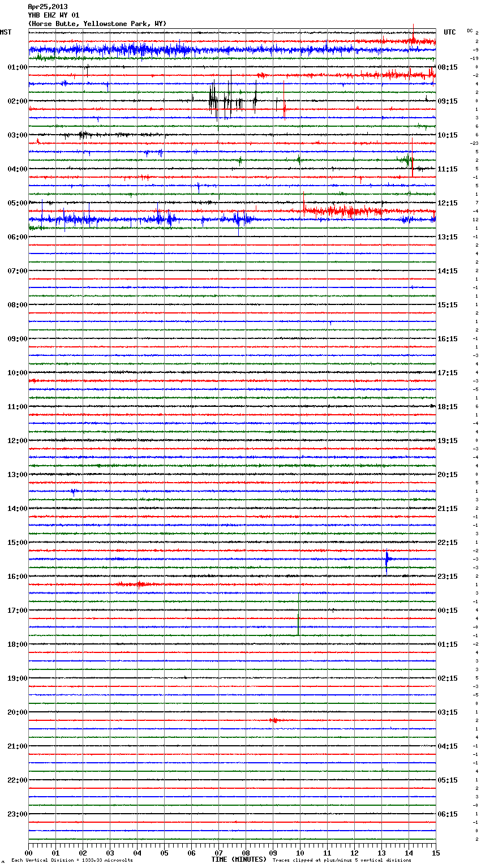481x868 pixels.
Task: Select the 11:00 MST time label
Action: click(x=18, y=407)
